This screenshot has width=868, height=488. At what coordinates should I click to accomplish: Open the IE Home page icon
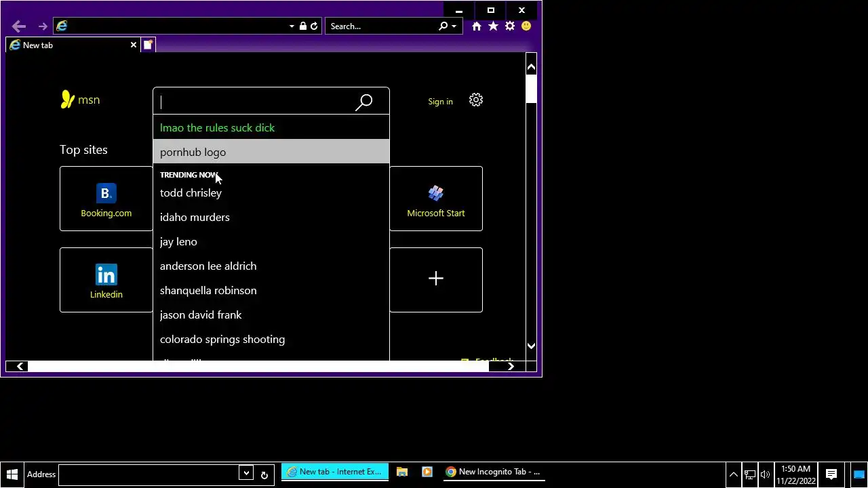click(477, 26)
